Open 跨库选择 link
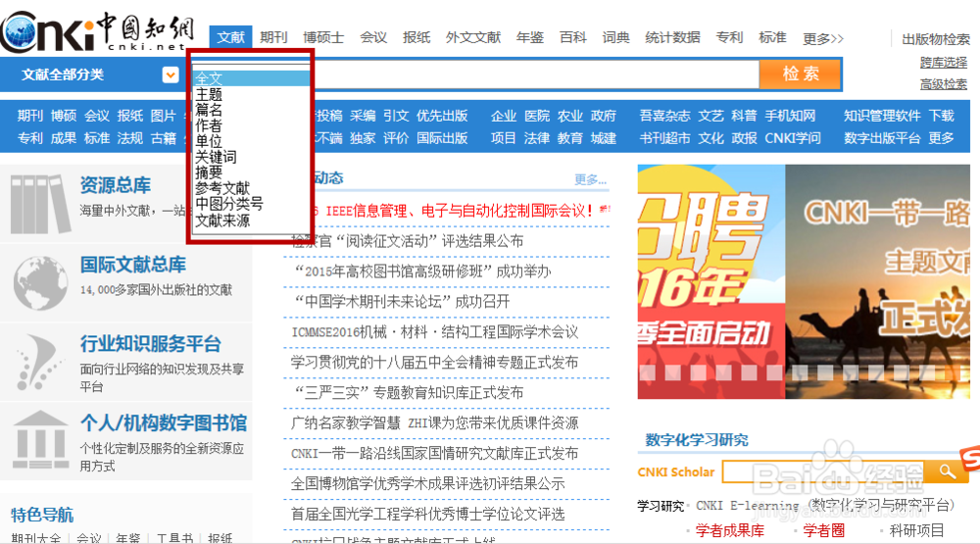Viewport: 980px width, 544px height. [x=944, y=63]
